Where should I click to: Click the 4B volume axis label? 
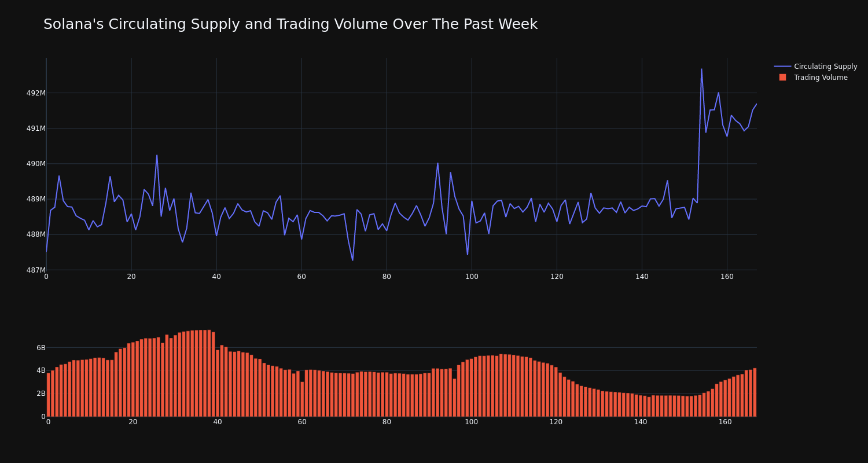click(x=41, y=370)
